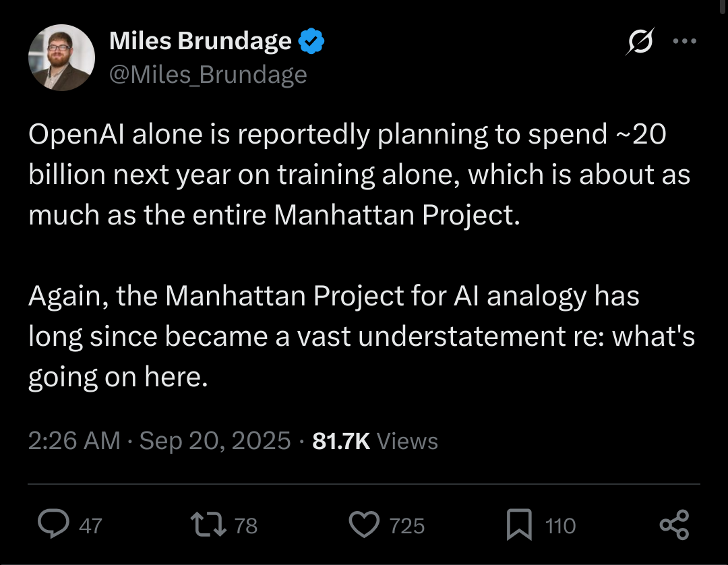Click the 2:26 AM timestamp
This screenshot has width=728, height=565.
pyautogui.click(x=74, y=441)
